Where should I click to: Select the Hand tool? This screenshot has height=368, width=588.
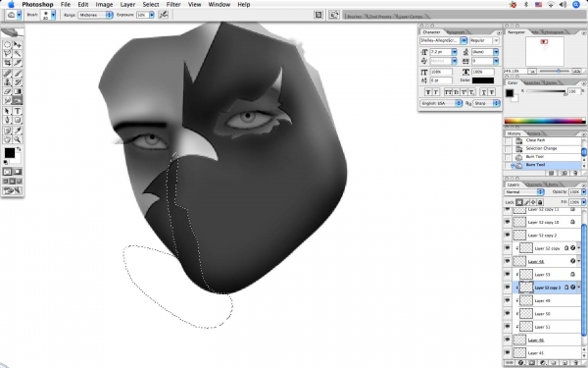7,139
